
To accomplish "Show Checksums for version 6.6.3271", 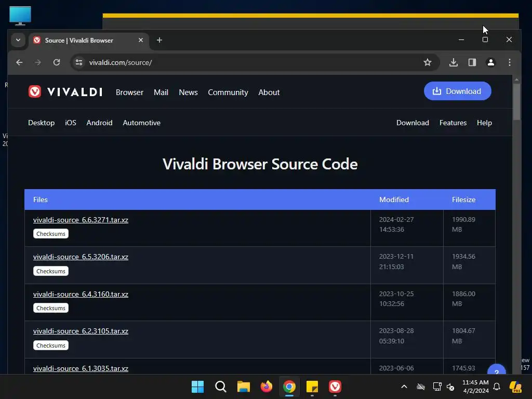I will point(51,234).
